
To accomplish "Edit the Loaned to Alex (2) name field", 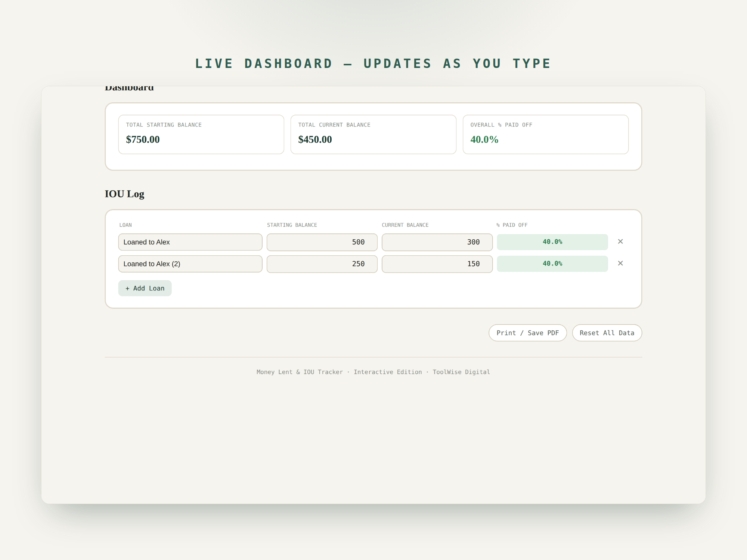I will point(190,264).
